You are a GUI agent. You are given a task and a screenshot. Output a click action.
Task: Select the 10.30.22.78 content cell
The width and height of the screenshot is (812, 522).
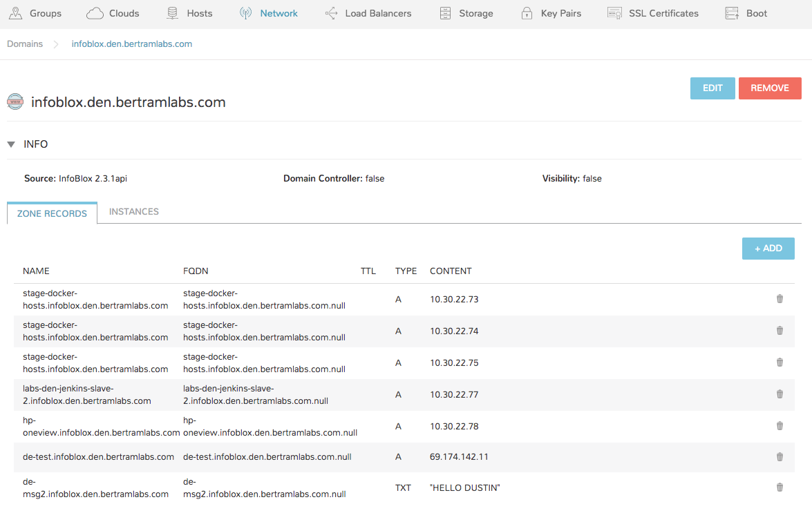point(454,427)
